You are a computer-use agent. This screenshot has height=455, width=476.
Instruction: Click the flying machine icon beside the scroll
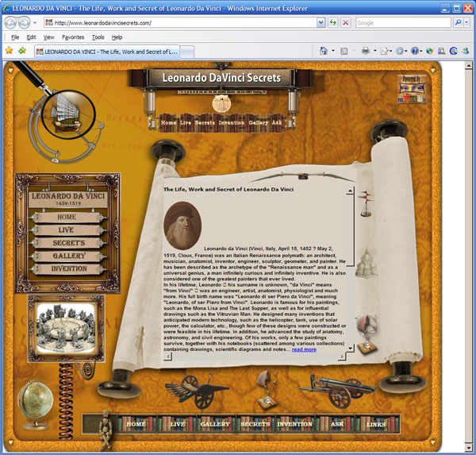point(367,204)
